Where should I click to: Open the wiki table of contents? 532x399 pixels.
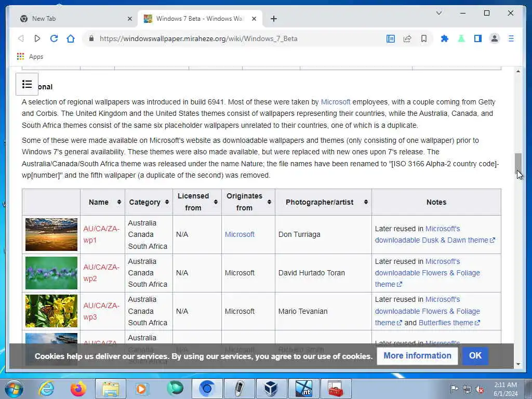click(27, 84)
